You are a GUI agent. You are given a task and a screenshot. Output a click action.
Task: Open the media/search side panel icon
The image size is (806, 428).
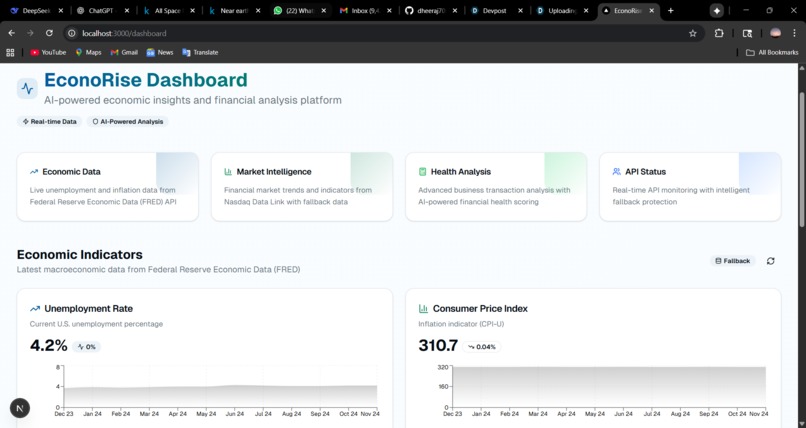[747, 33]
